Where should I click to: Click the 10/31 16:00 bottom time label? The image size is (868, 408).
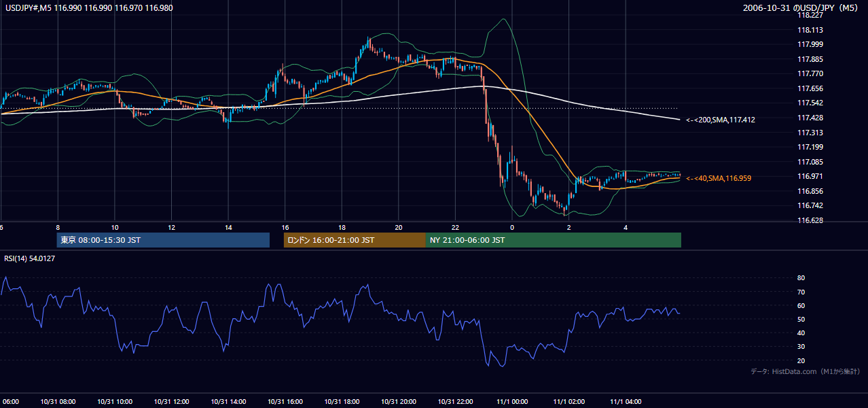tap(285, 401)
